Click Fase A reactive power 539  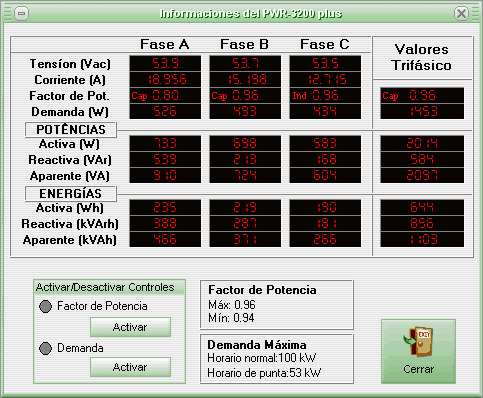[165, 159]
